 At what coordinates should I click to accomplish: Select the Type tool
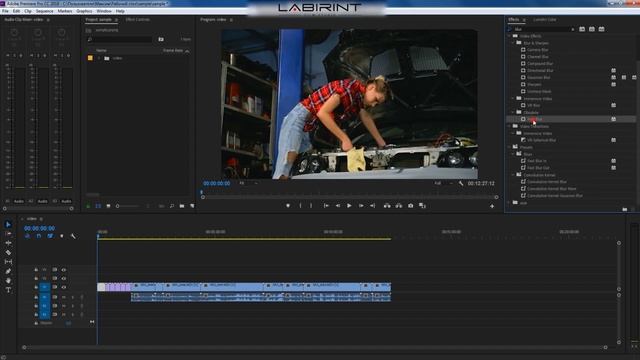8,290
